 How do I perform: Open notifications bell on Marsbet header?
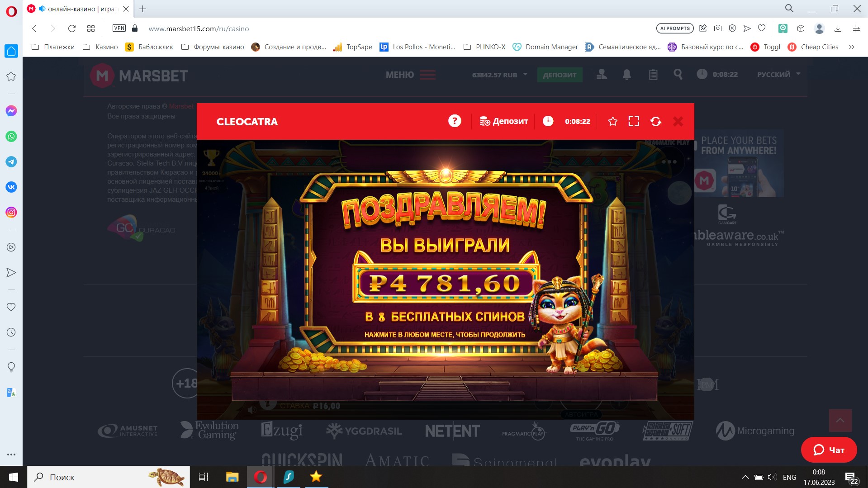(x=626, y=75)
